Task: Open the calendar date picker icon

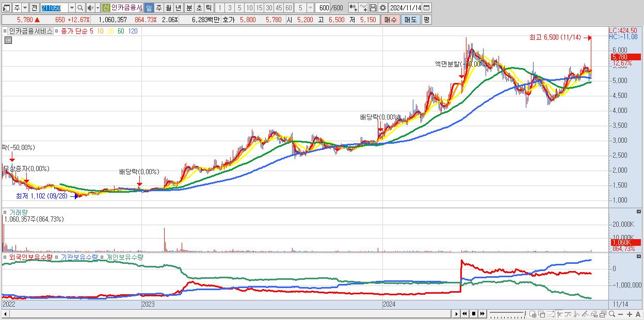Action: 426,8
